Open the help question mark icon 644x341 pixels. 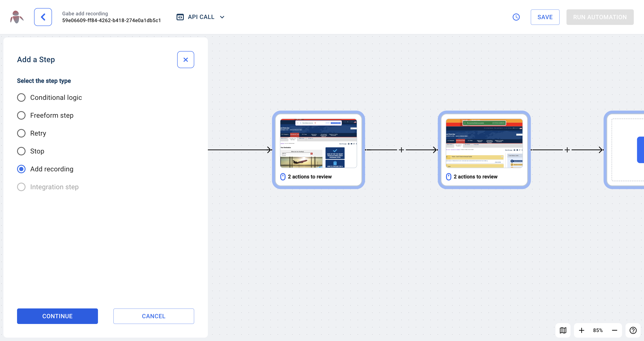[x=633, y=330]
